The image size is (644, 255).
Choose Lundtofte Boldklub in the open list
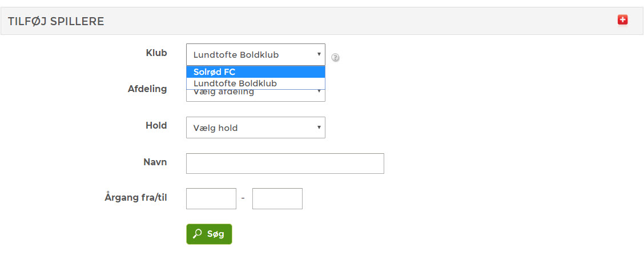[255, 83]
